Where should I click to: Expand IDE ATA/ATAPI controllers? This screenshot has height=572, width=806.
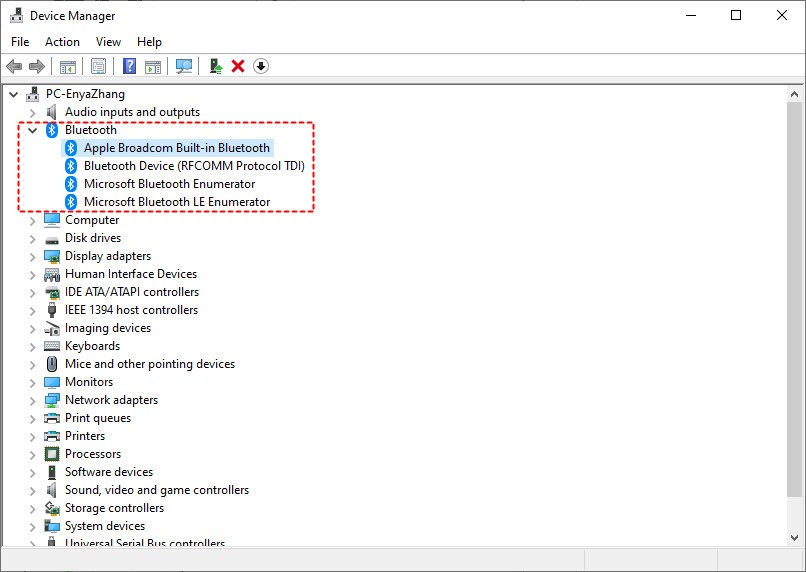pos(33,292)
